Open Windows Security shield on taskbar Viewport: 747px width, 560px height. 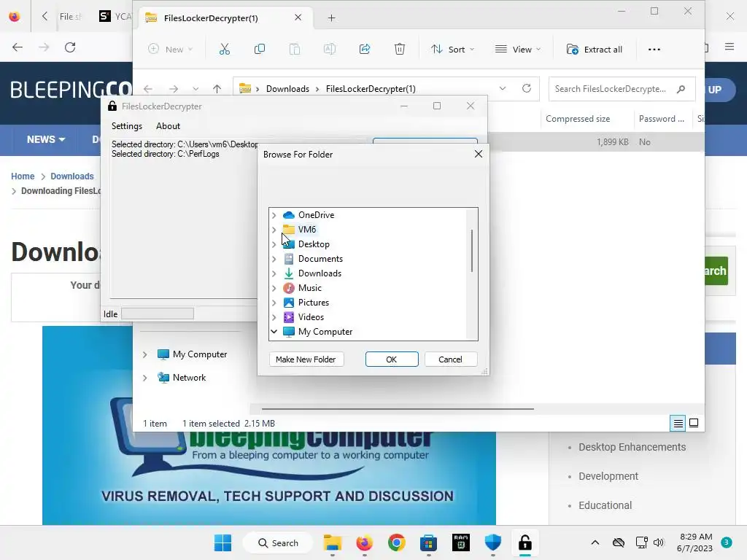click(493, 542)
